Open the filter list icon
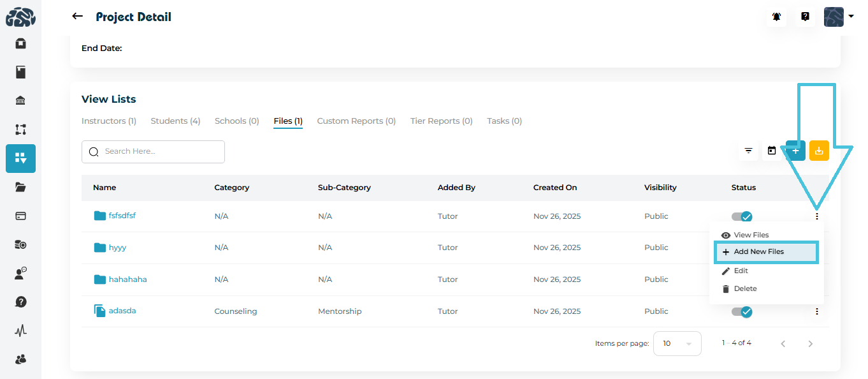The image size is (868, 379). click(748, 151)
